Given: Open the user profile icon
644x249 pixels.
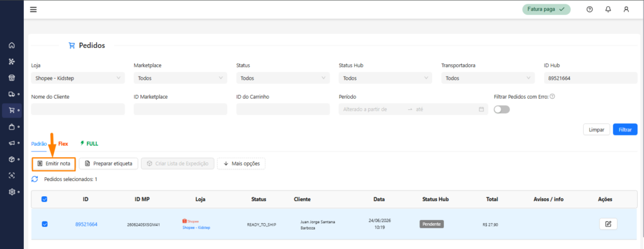Looking at the screenshot, I should [x=626, y=9].
